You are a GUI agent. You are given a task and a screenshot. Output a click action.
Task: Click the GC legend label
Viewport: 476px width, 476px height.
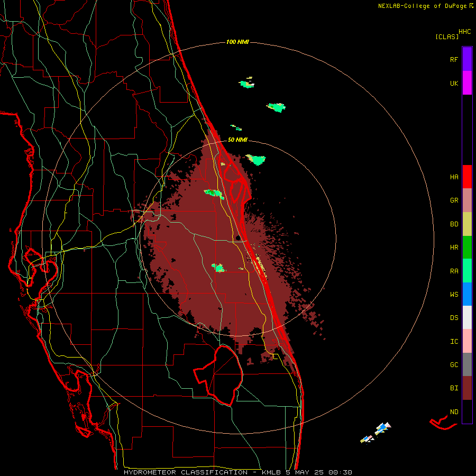(454, 365)
